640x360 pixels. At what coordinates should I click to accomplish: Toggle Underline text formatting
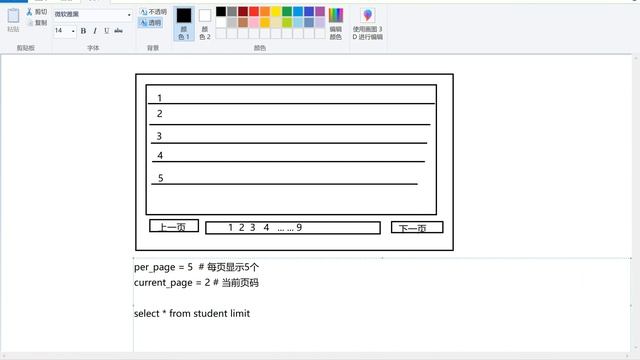(107, 31)
